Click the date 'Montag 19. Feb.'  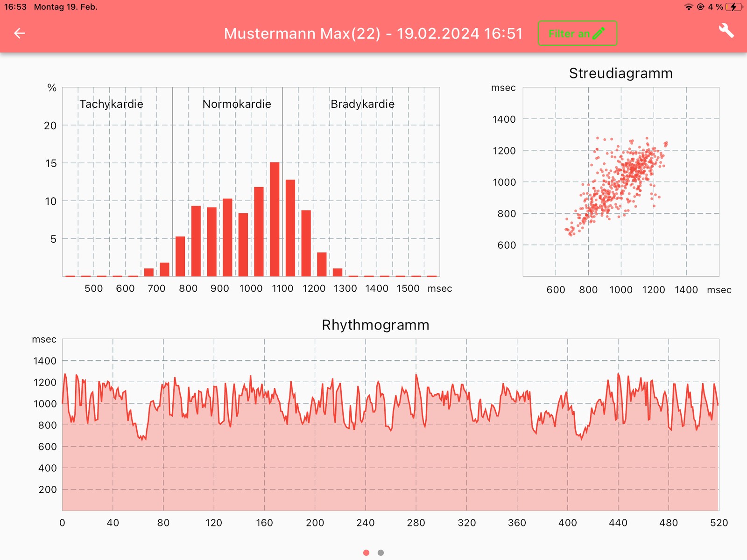(x=66, y=7)
